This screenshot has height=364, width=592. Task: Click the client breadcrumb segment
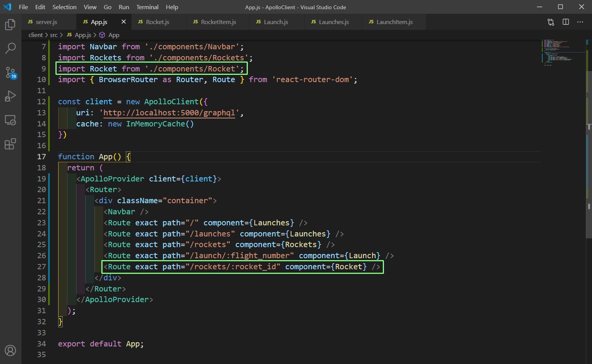36,35
